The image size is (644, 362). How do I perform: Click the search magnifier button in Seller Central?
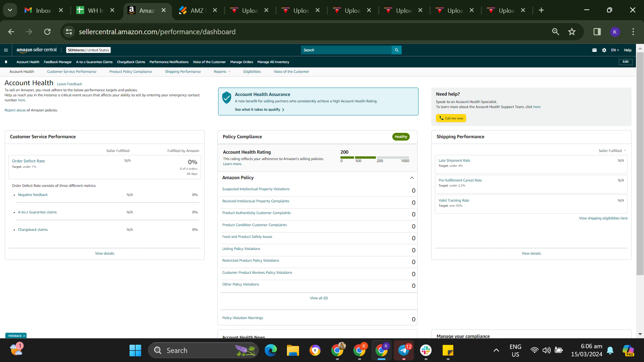point(396,50)
